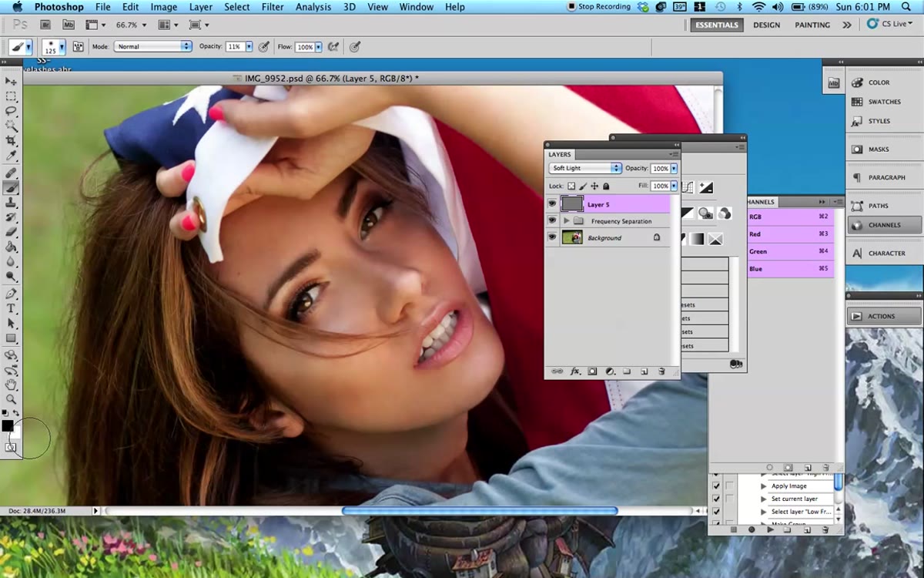This screenshot has width=924, height=578.
Task: Switch to the Layers tab
Action: pyautogui.click(x=560, y=154)
